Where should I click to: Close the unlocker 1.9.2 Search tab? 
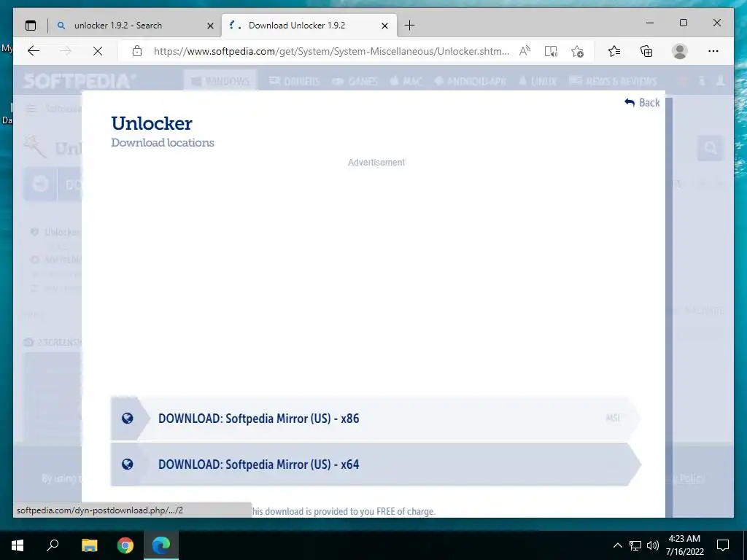click(x=210, y=26)
